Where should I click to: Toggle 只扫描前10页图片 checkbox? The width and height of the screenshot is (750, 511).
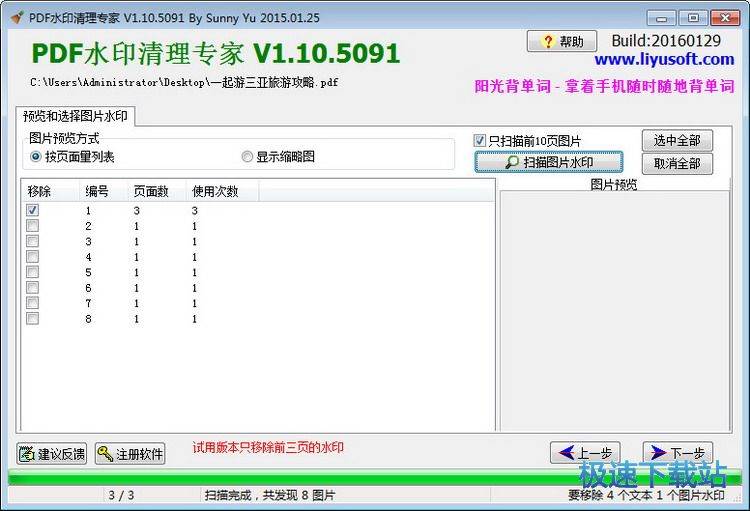(x=480, y=141)
